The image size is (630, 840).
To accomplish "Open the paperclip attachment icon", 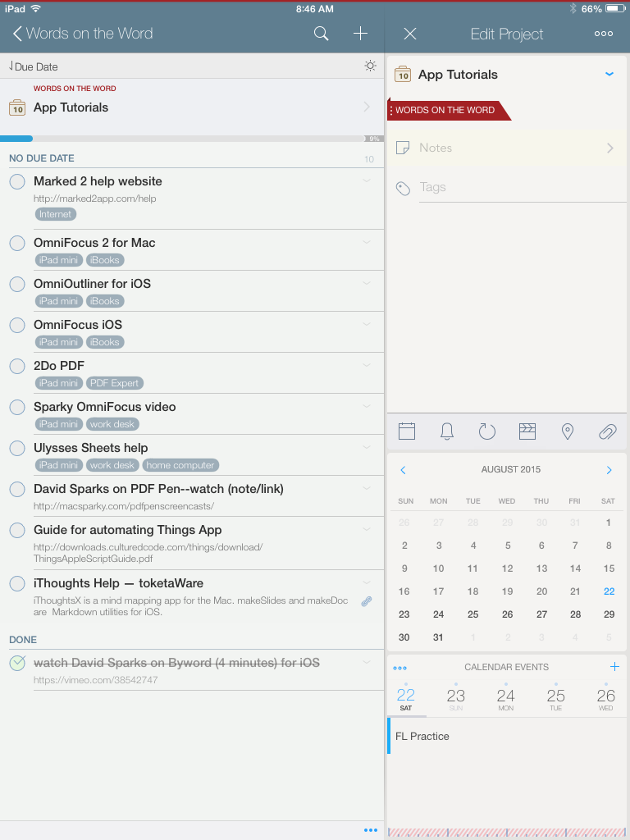I will pyautogui.click(x=607, y=431).
